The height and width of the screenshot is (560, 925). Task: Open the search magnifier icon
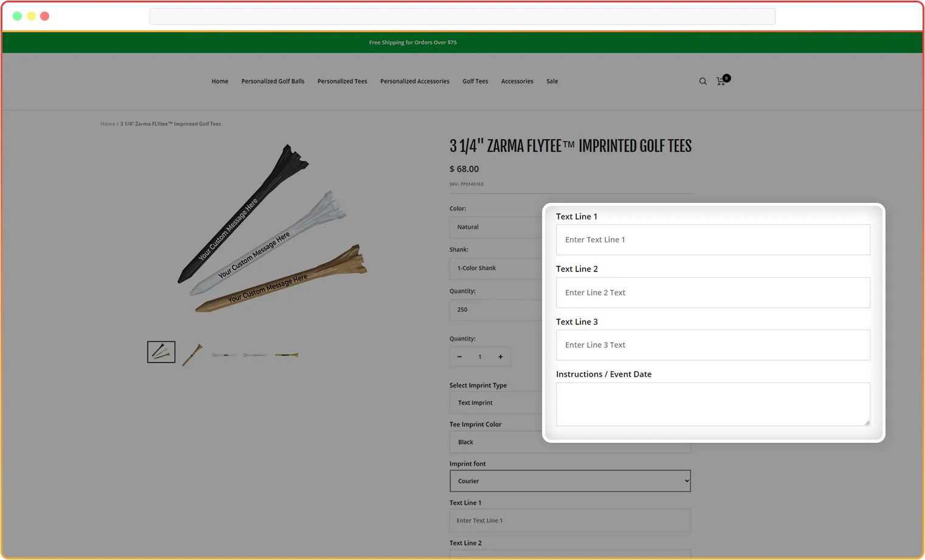[703, 81]
